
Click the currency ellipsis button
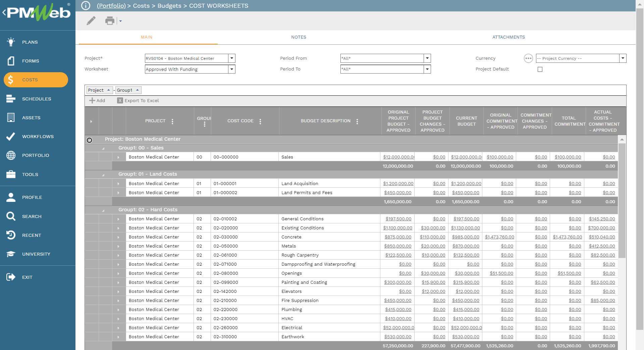(x=528, y=58)
